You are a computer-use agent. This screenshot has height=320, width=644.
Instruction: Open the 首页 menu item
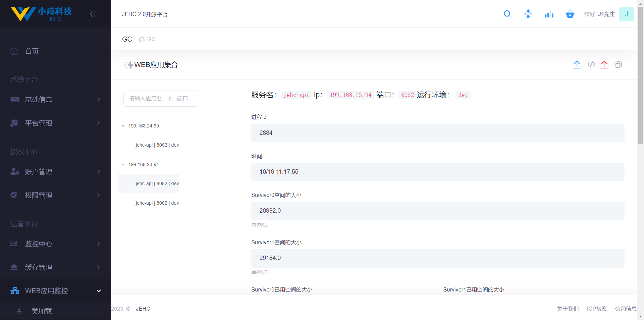click(x=32, y=51)
